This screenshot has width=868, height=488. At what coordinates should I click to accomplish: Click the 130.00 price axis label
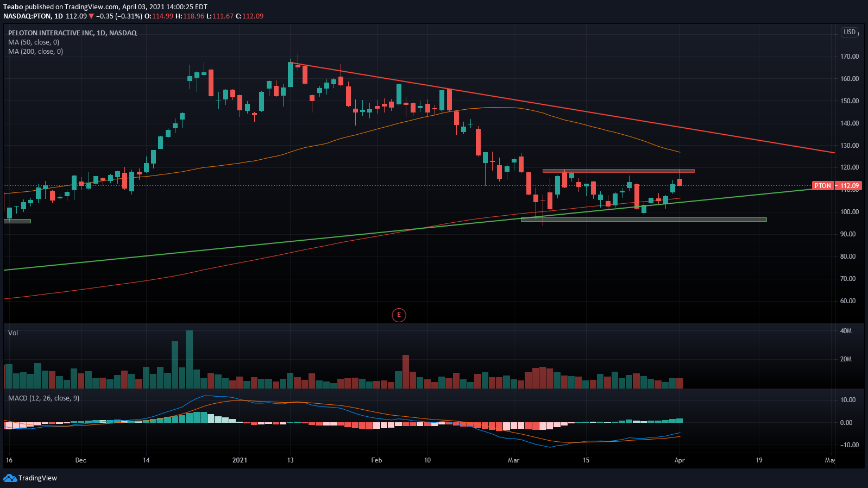tap(850, 146)
